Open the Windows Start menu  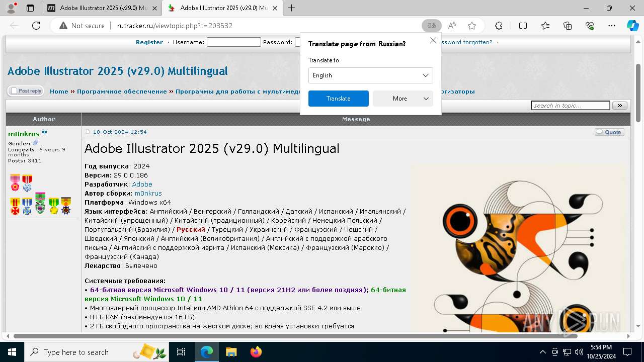pos(12,352)
